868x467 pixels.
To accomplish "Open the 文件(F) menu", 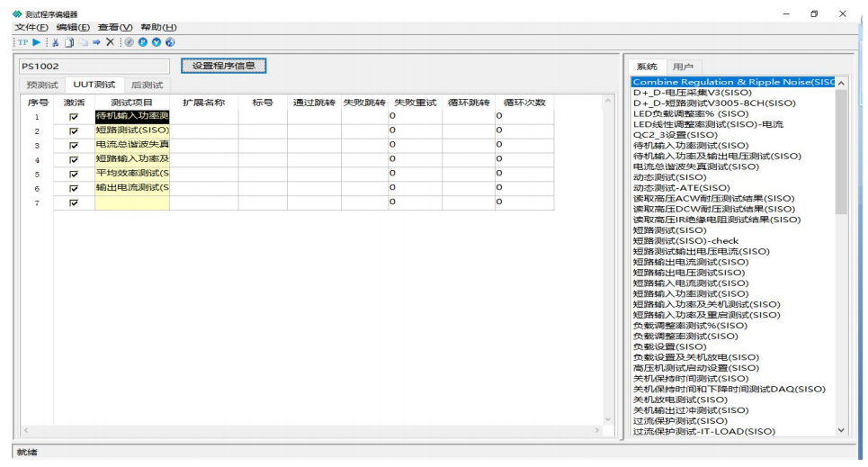I will 31,27.
